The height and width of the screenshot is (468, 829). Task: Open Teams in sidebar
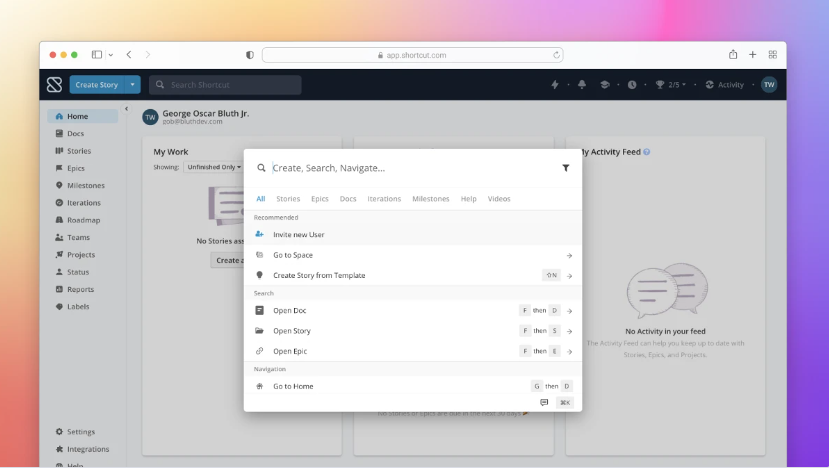(x=72, y=237)
